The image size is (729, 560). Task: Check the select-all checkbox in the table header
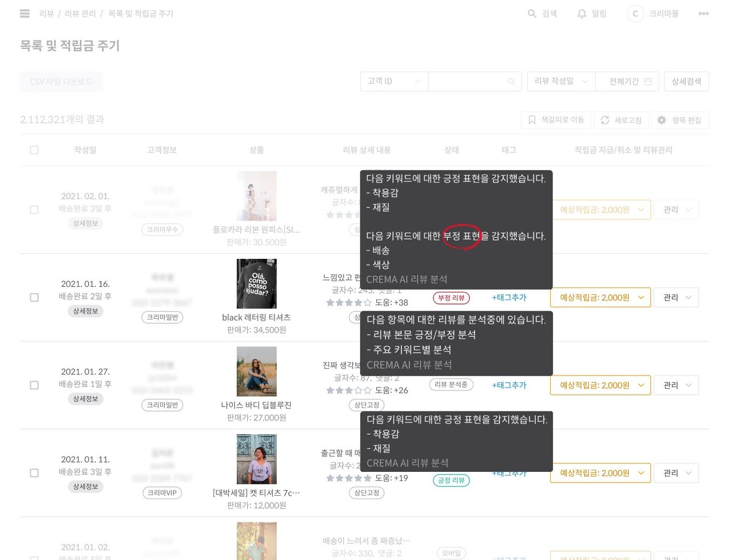pos(34,150)
